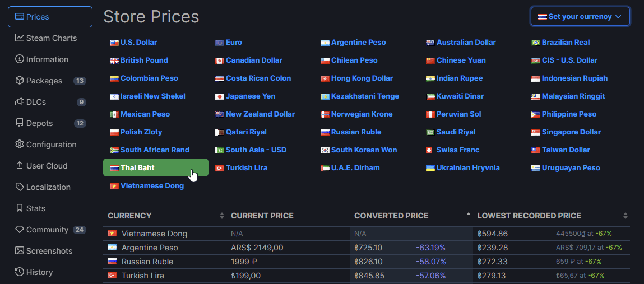Image resolution: width=644 pixels, height=284 pixels.
Task: Open Packages in the sidebar
Action: [50, 81]
